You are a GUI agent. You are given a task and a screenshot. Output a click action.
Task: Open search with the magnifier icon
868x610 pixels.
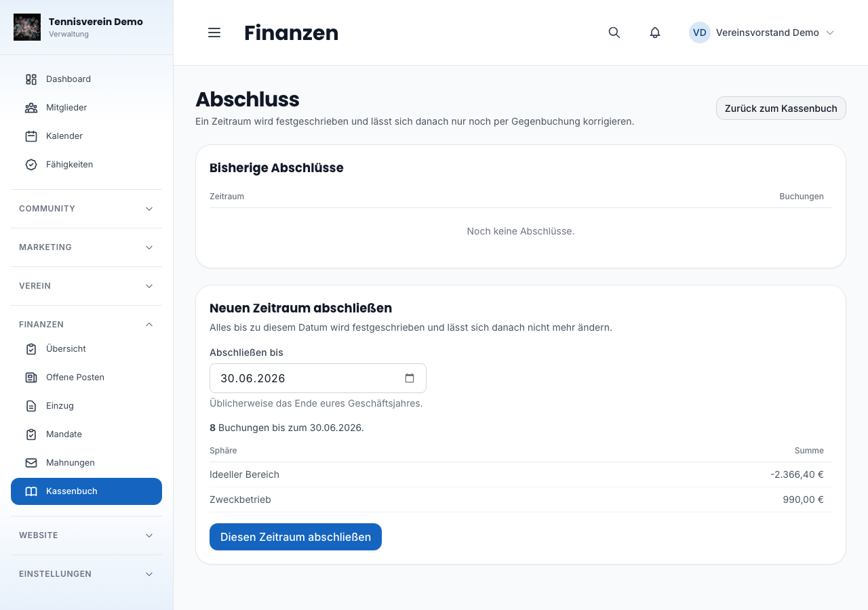[x=614, y=33]
